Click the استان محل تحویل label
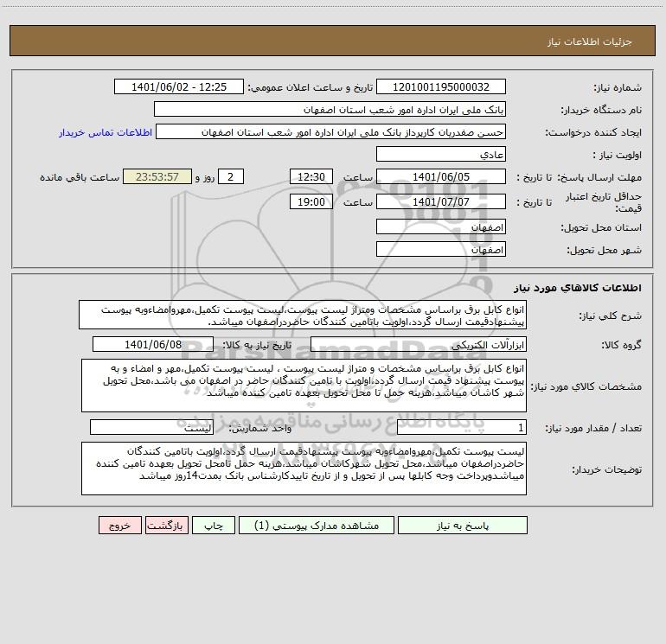The height and width of the screenshot is (644, 666). coord(601,228)
